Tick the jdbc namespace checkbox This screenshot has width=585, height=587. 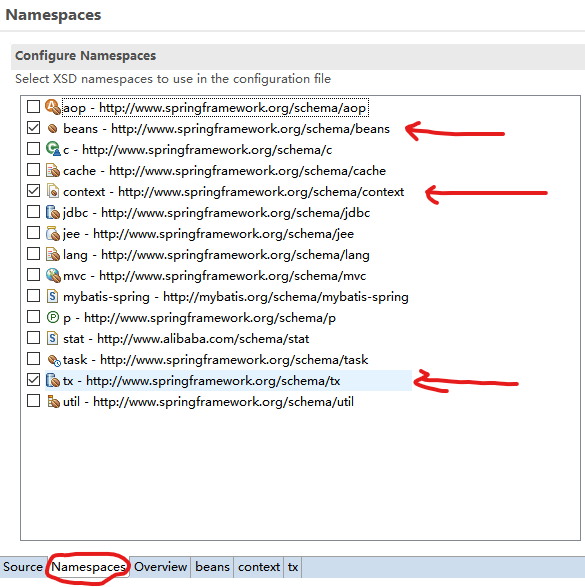click(x=33, y=212)
